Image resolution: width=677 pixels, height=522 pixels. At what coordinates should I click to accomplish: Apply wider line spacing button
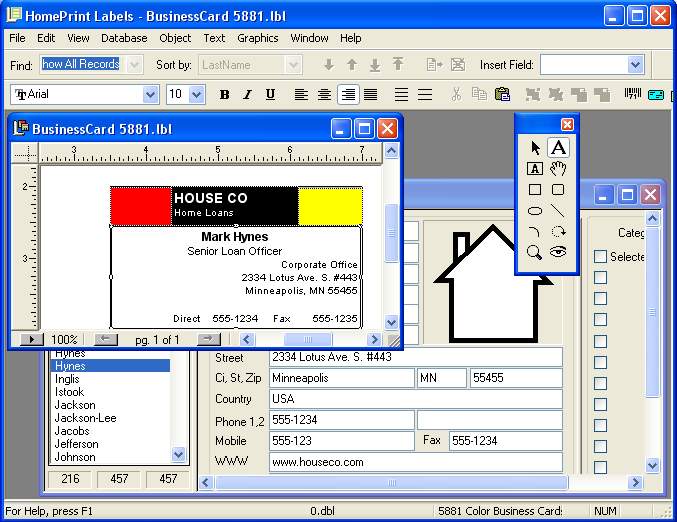pos(425,95)
